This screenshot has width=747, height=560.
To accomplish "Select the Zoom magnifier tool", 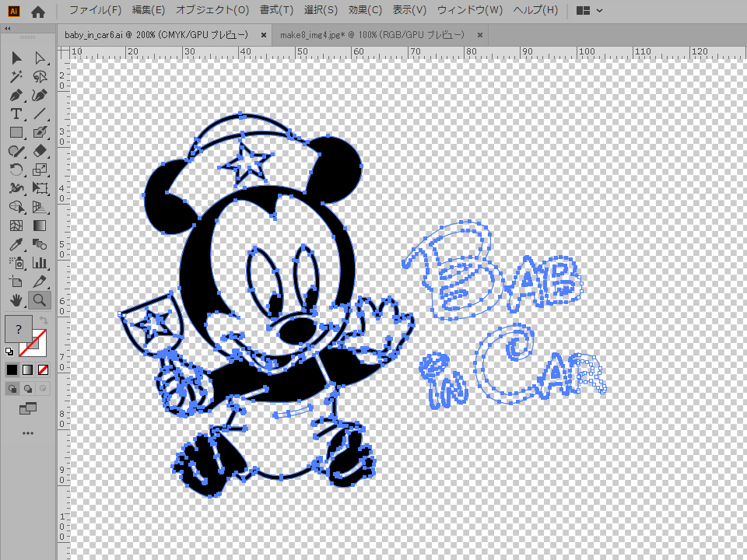I will click(40, 300).
